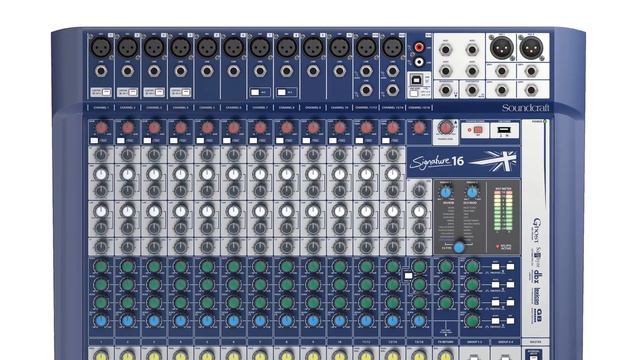The image size is (640, 360).
Task: Toggle the white switch under channel 1 line jack
Action: 107,92
